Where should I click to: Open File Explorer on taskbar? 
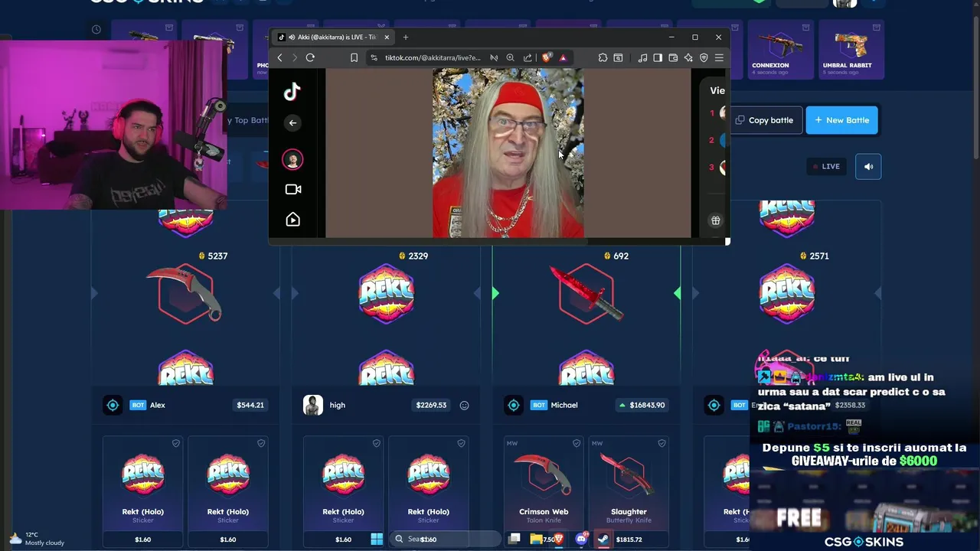pyautogui.click(x=536, y=539)
